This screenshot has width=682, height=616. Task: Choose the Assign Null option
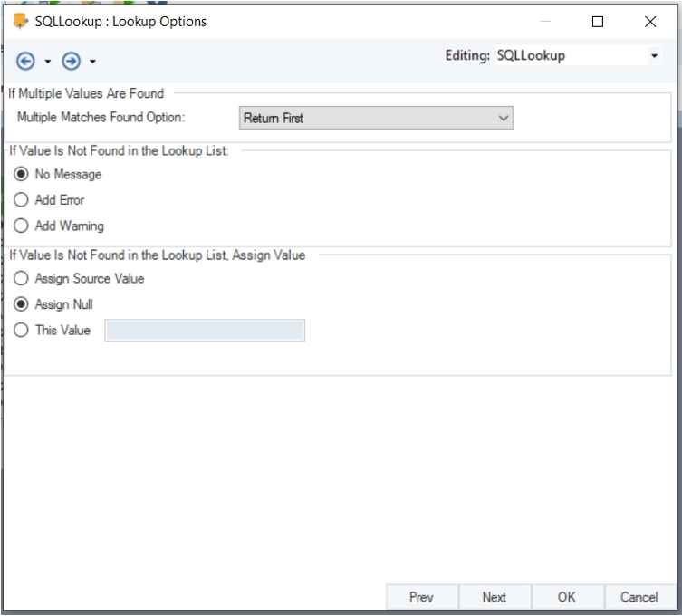[21, 303]
